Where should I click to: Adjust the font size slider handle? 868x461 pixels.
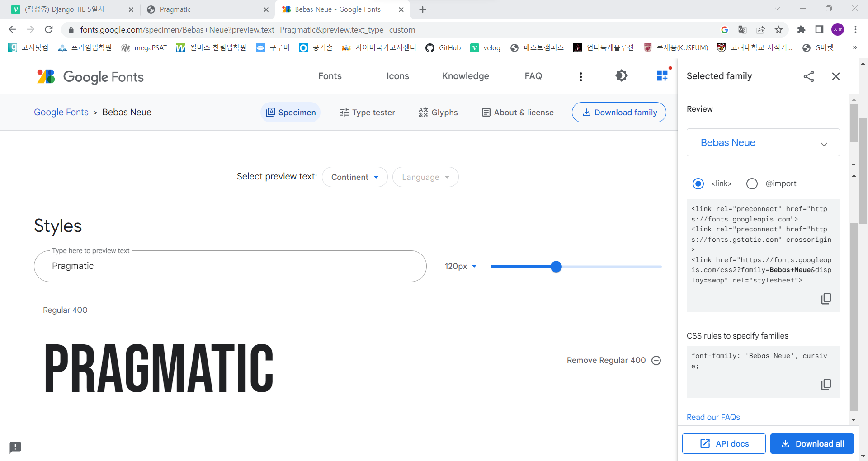coord(556,267)
